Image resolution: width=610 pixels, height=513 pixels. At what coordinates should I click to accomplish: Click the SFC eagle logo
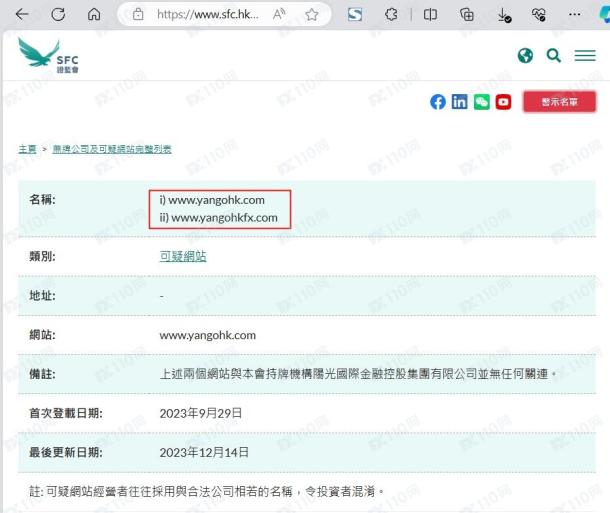(x=48, y=56)
